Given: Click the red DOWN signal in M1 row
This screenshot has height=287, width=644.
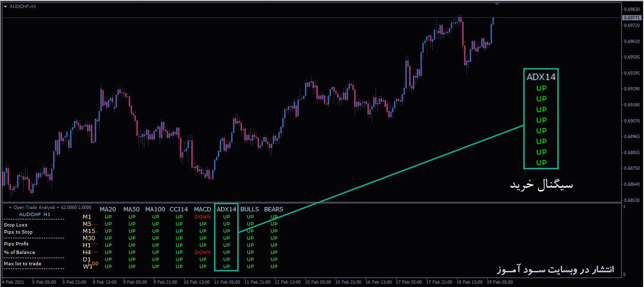Looking at the screenshot, I should click(x=203, y=217).
